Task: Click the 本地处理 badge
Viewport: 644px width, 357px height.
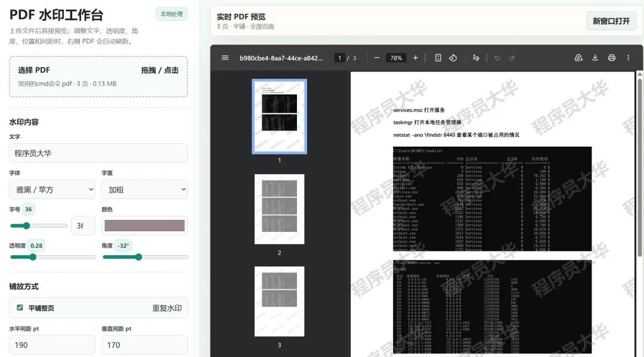Action: [x=172, y=14]
